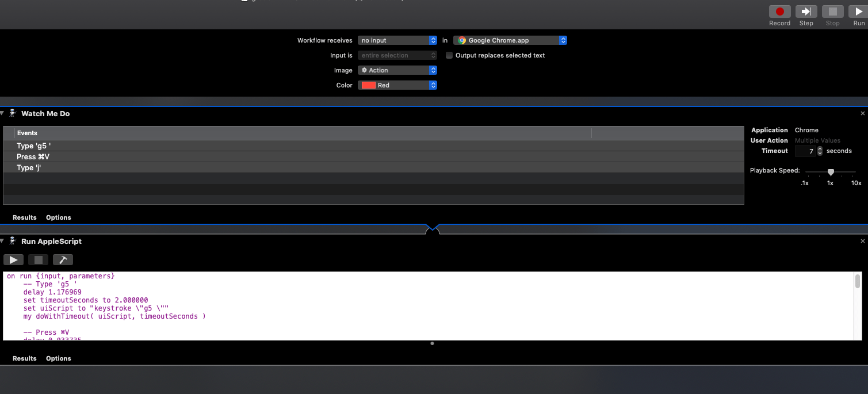
Task: Click the 'my doWithTimeout' script line
Action: click(114, 316)
